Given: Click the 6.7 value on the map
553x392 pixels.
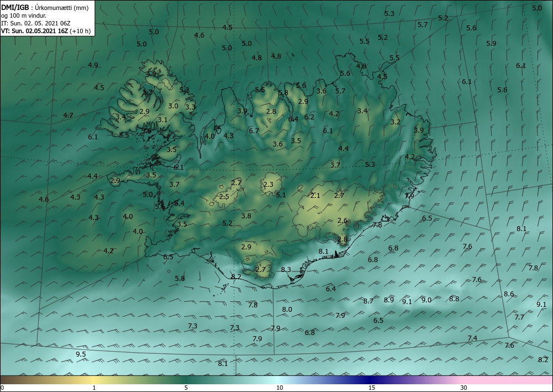Looking at the screenshot, I should [x=254, y=131].
